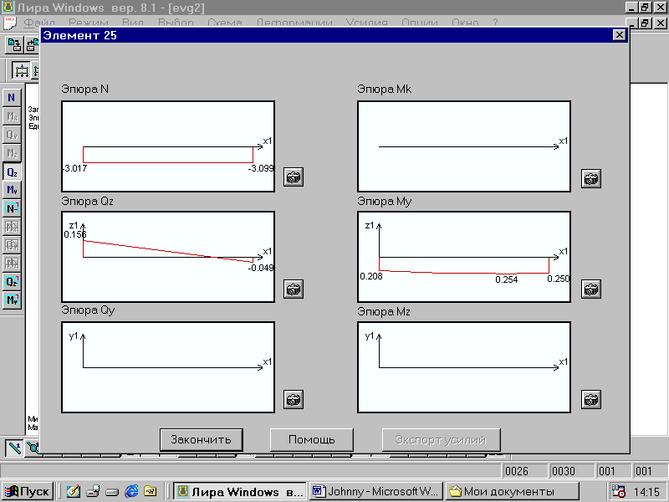
Task: Click the yellow folder icon in quick launch
Action: (150, 491)
